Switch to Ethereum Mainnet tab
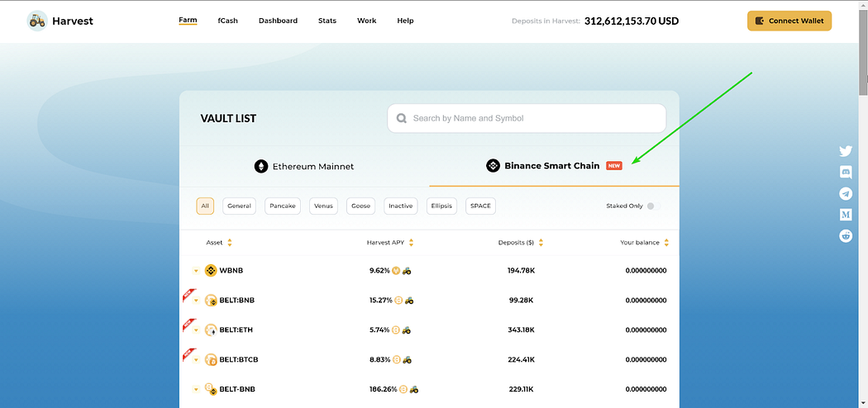Viewport: 868px width, 408px height. pos(304,166)
